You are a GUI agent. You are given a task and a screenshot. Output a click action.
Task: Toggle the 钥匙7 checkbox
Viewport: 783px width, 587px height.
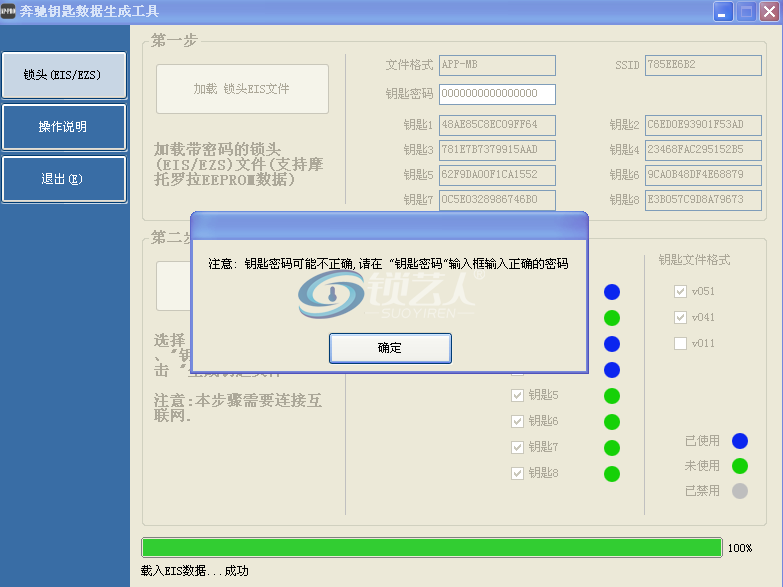[517, 447]
